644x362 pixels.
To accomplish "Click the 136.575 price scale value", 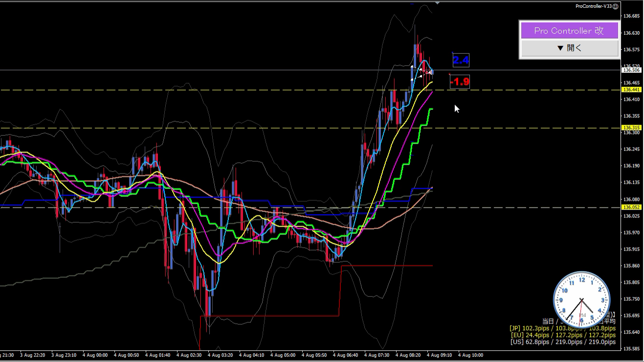I will pos(632,49).
